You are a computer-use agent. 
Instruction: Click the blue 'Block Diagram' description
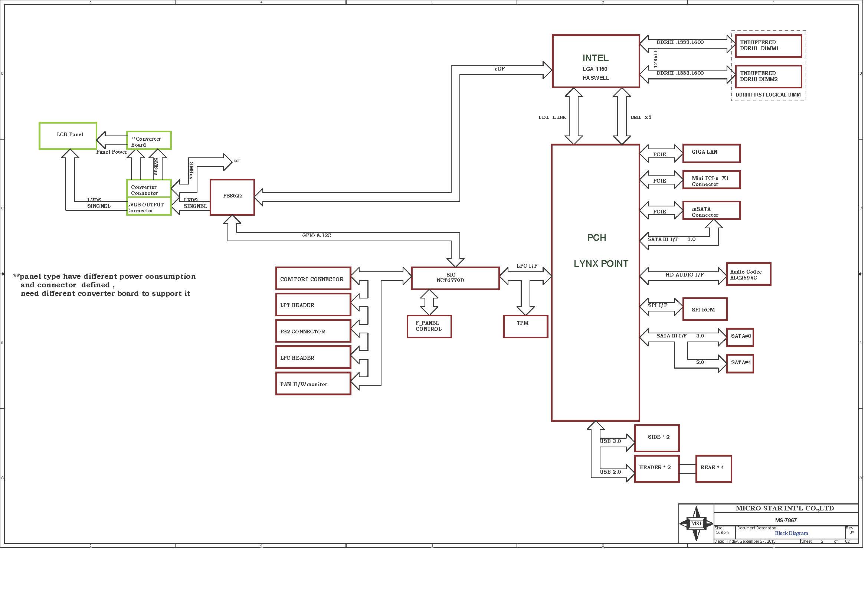point(792,533)
